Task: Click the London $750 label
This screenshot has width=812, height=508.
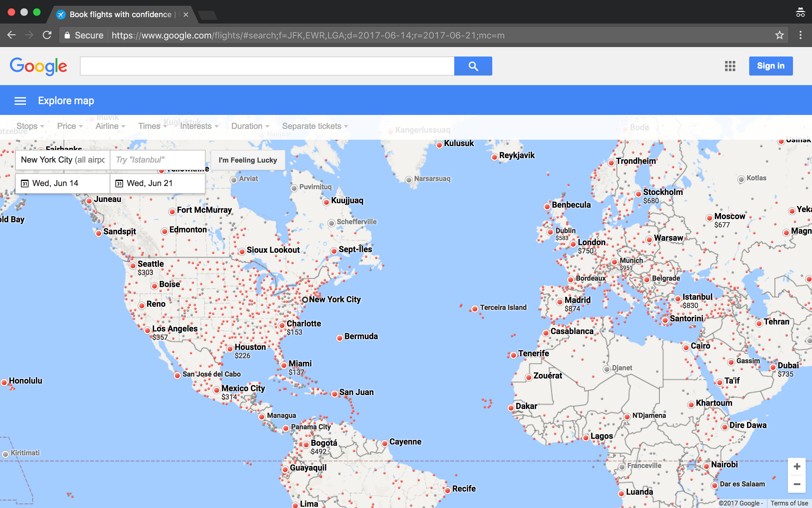Action: pyautogui.click(x=591, y=246)
